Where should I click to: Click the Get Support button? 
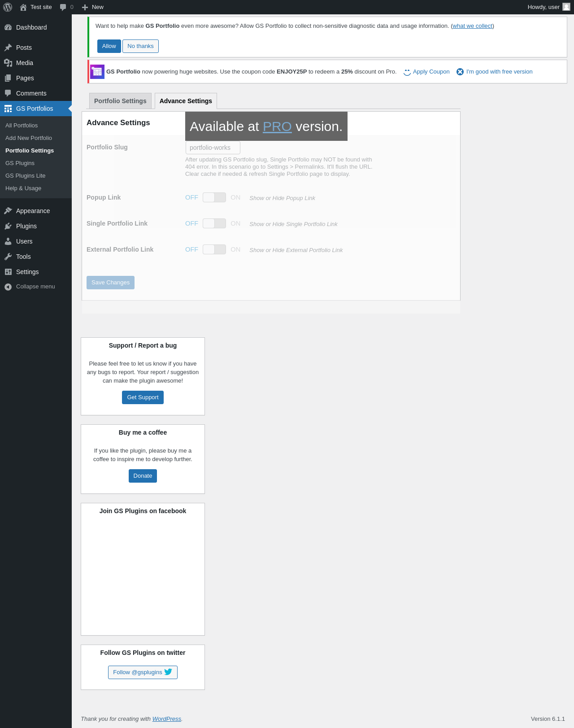[143, 397]
